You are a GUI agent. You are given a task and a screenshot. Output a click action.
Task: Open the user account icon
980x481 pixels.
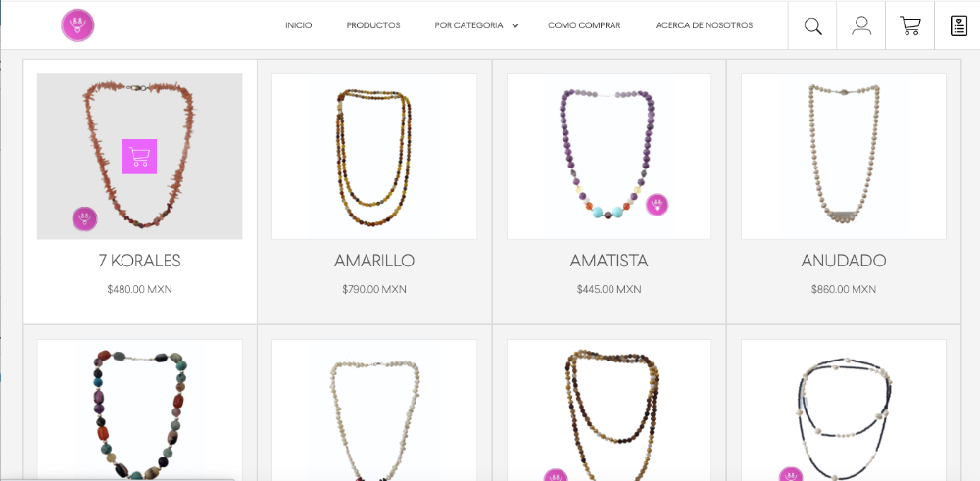[x=861, y=25]
